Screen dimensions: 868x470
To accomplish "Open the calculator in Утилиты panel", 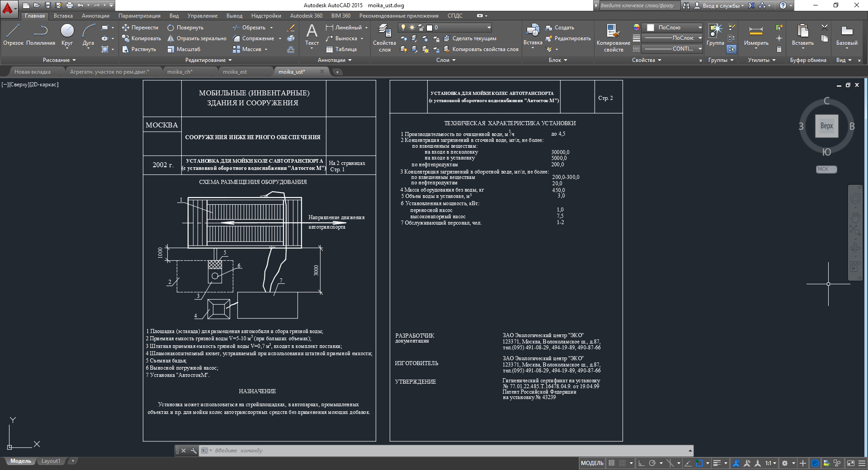I will [779, 49].
